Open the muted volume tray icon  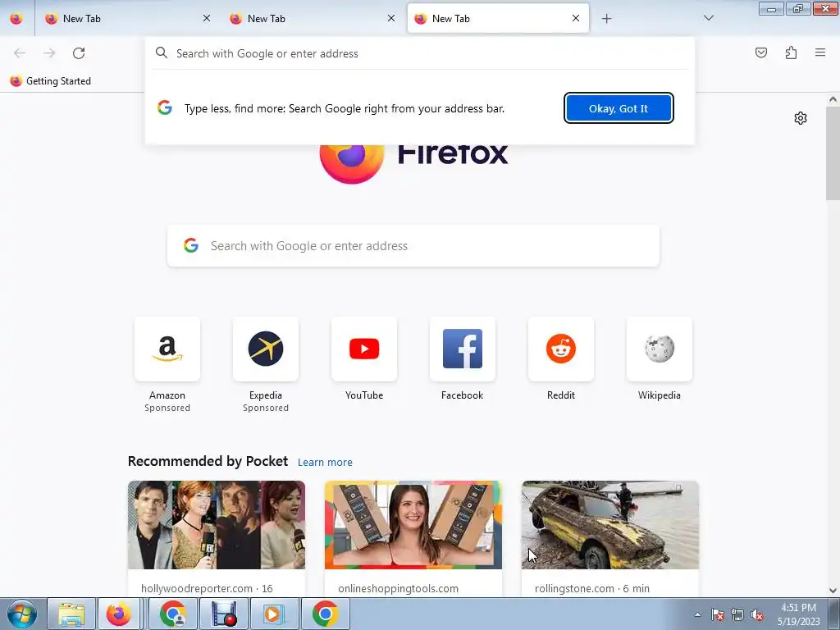757,615
